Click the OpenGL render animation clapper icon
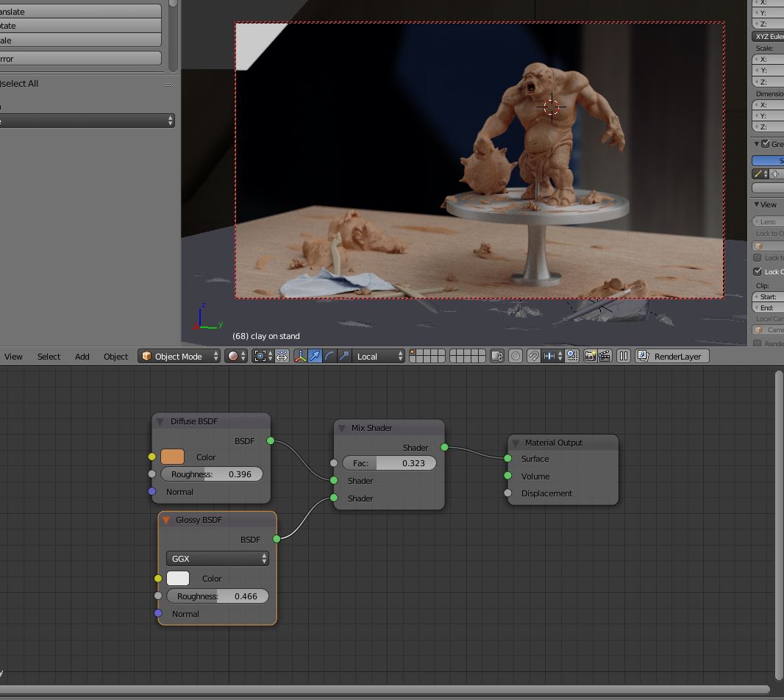784x700 pixels. point(605,356)
